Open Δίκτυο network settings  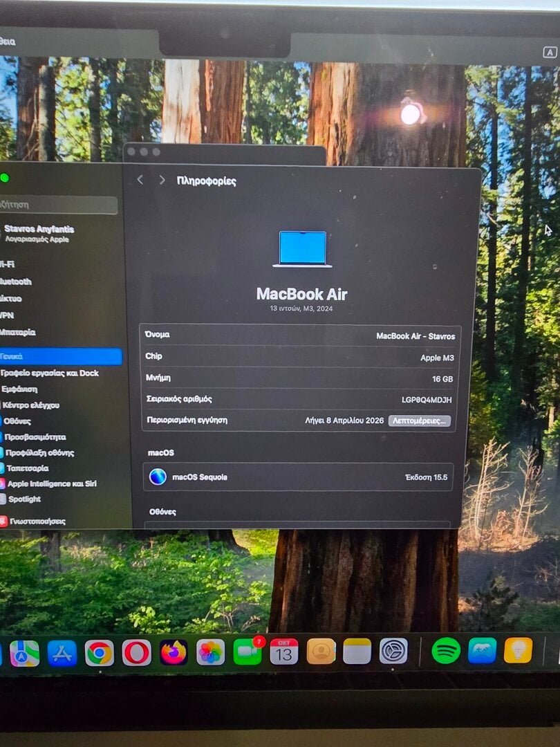(x=11, y=299)
